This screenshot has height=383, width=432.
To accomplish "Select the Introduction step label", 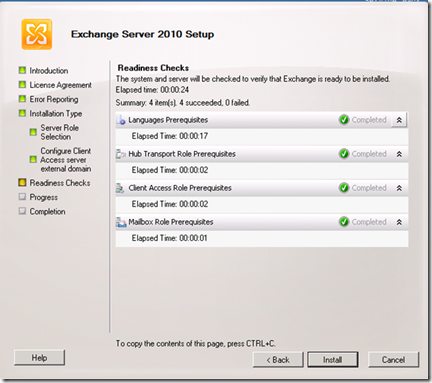I will (x=49, y=71).
